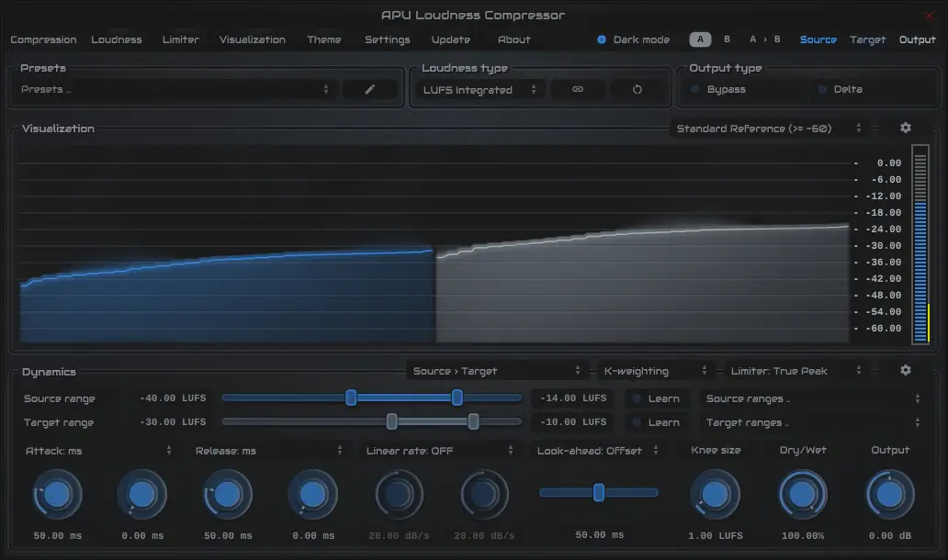This screenshot has height=560, width=948.
Task: Open the Loudness menu
Action: click(117, 39)
